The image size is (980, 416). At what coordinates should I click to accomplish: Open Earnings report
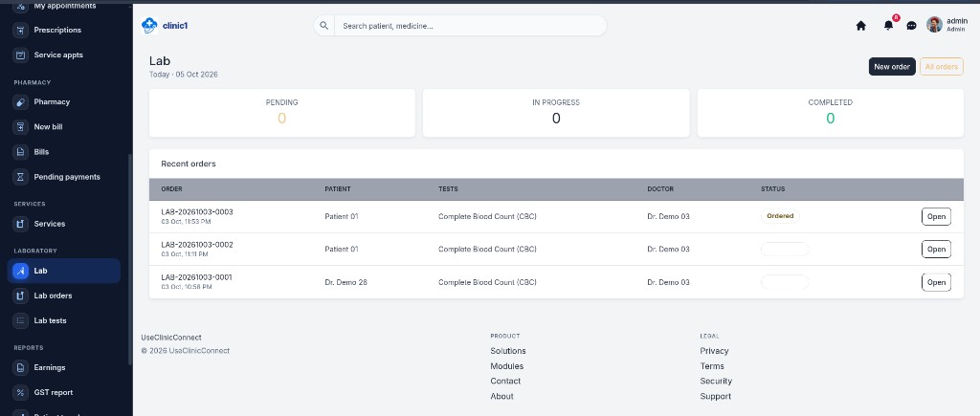click(64, 367)
